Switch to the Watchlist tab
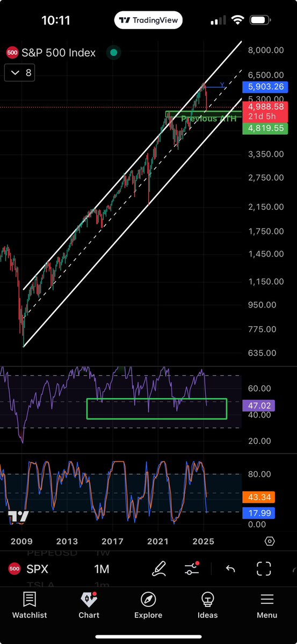Image resolution: width=297 pixels, height=644 pixels. (x=30, y=605)
